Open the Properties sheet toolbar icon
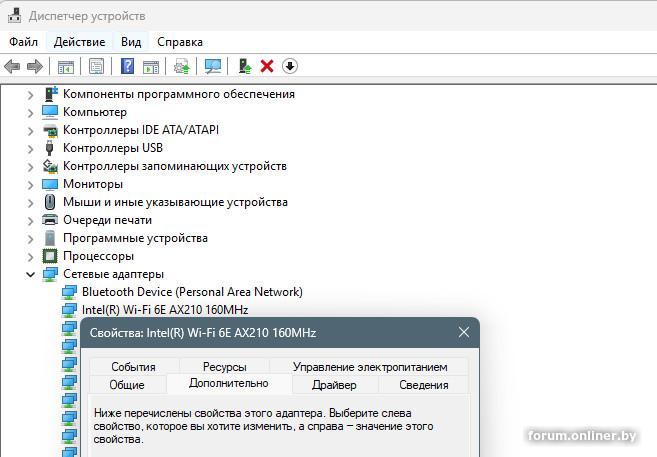The width and height of the screenshot is (657, 457). point(96,66)
